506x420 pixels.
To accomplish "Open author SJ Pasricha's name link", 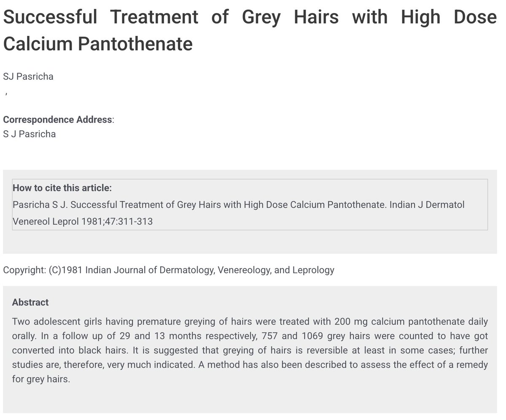I will pos(28,76).
